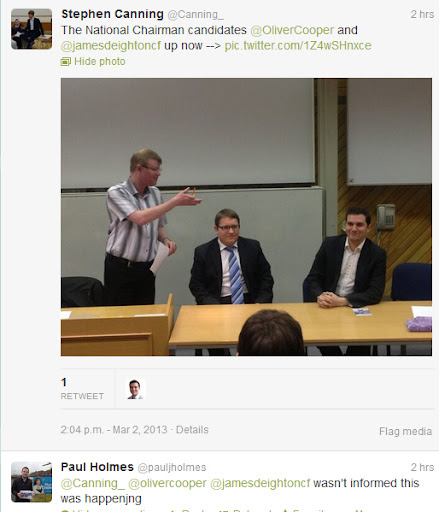Open Paul Holmes' profile avatar
439x512 pixels.
(x=31, y=482)
